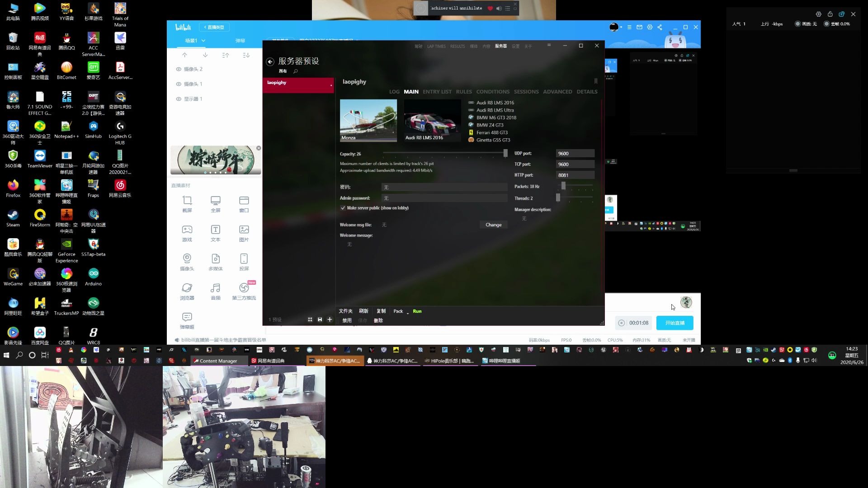This screenshot has height=488, width=868.
Task: Choose the 截屏 screen capture source
Action: pyautogui.click(x=187, y=203)
